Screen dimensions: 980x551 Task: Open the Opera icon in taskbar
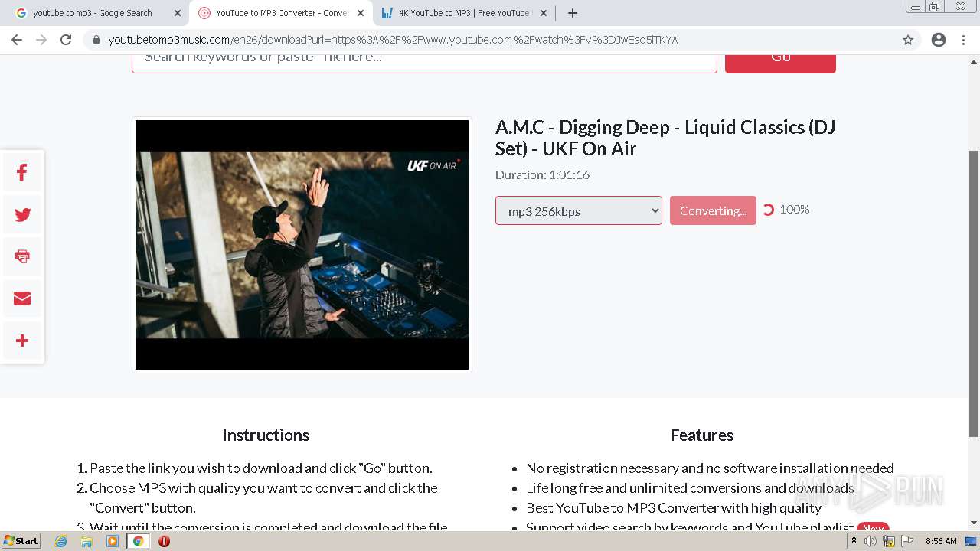coord(164,541)
